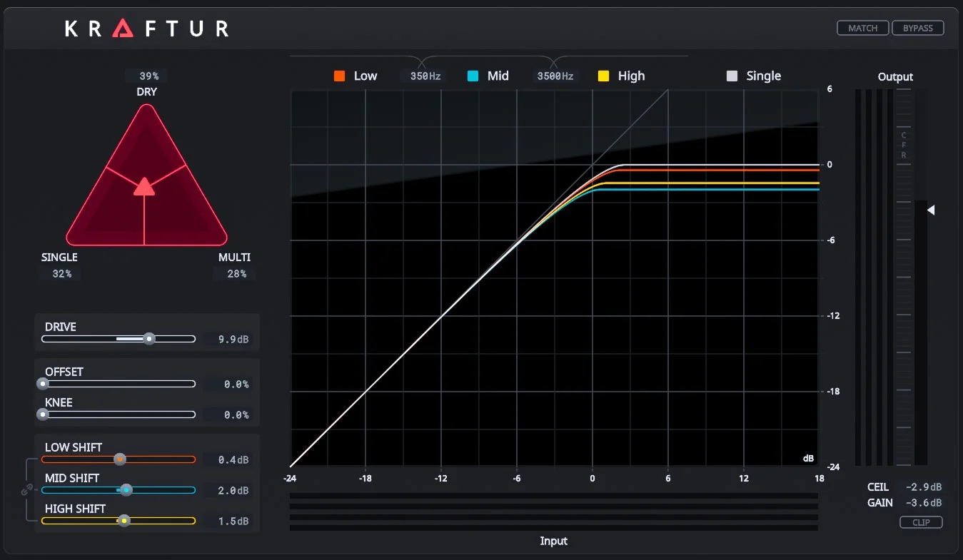Viewport: 963px width, 560px height.
Task: Click the SINGLE 32% value field
Action: click(x=62, y=274)
